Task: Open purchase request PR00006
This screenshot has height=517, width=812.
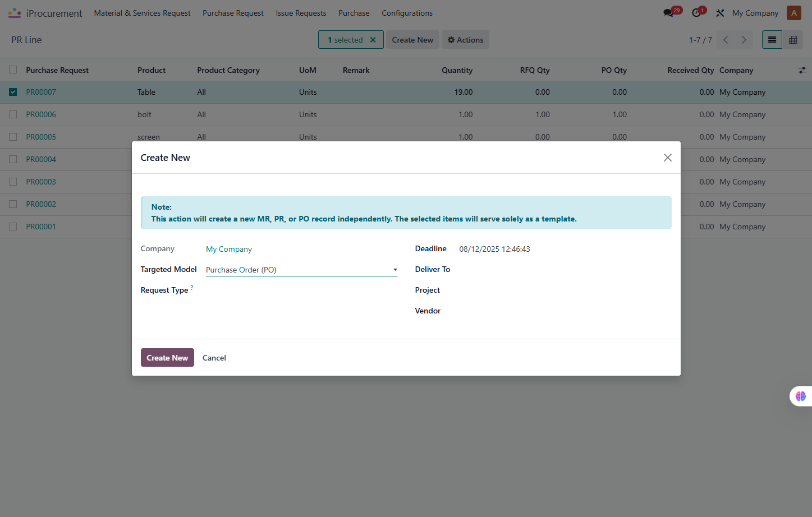Action: pos(41,114)
